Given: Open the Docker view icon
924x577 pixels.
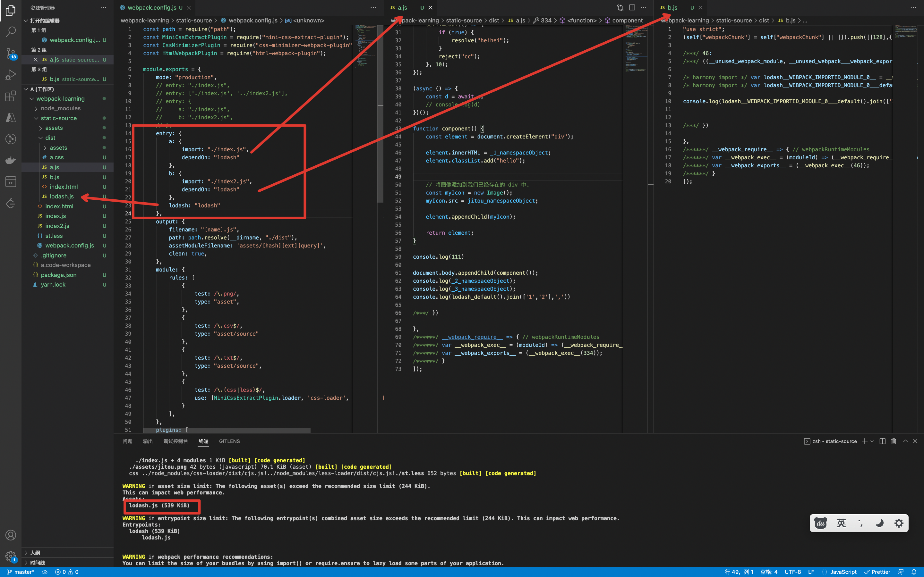Looking at the screenshot, I should pyautogui.click(x=11, y=160).
